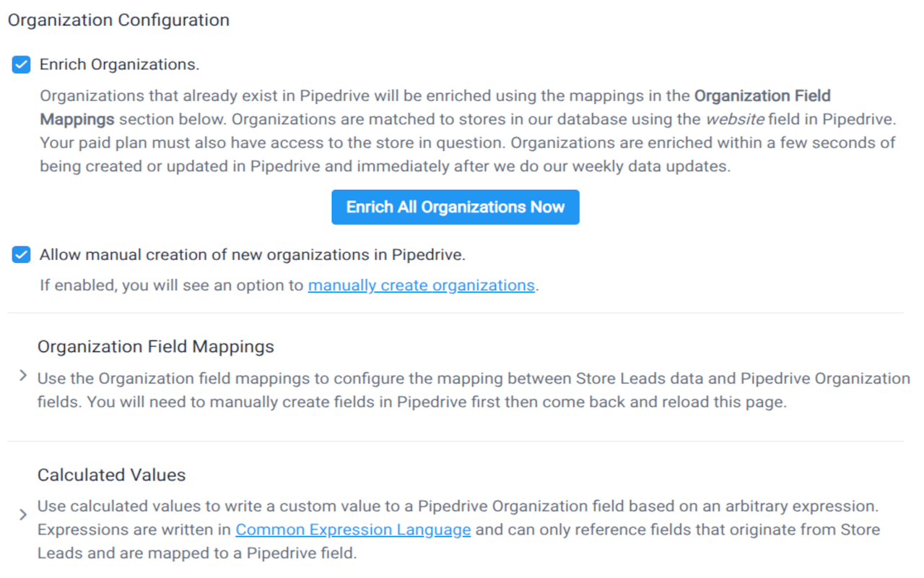
Task: Expand Organization Field Mappings chevron arrow
Action: pos(23,376)
